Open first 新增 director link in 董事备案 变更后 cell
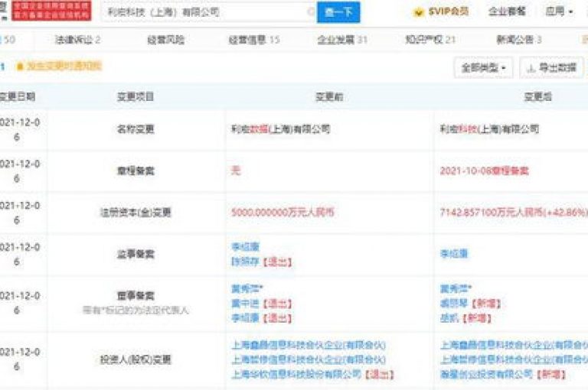The width and height of the screenshot is (588, 390). point(454,304)
